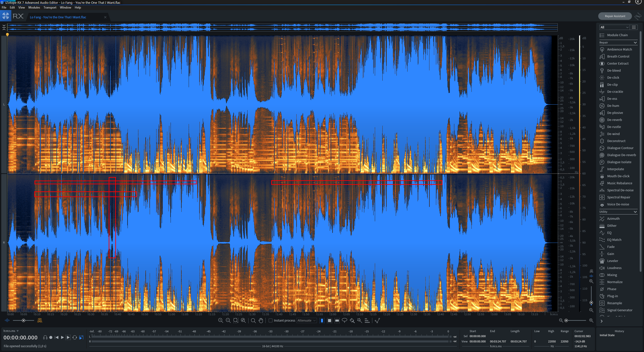Click the Zoom Out toolbar icon

[x=228, y=321]
